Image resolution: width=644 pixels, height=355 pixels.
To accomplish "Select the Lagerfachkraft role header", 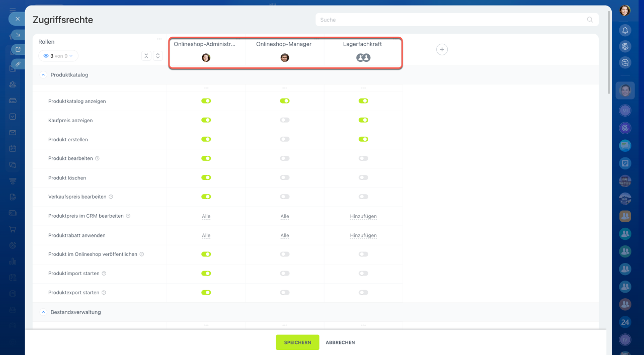I will (362, 44).
